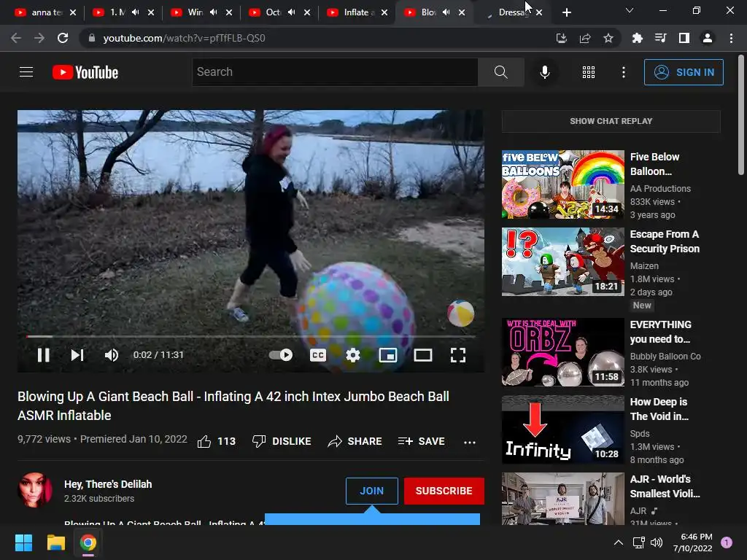Seek on the video progress bar
Viewport: 747px width, 560px height.
pyautogui.click(x=251, y=336)
